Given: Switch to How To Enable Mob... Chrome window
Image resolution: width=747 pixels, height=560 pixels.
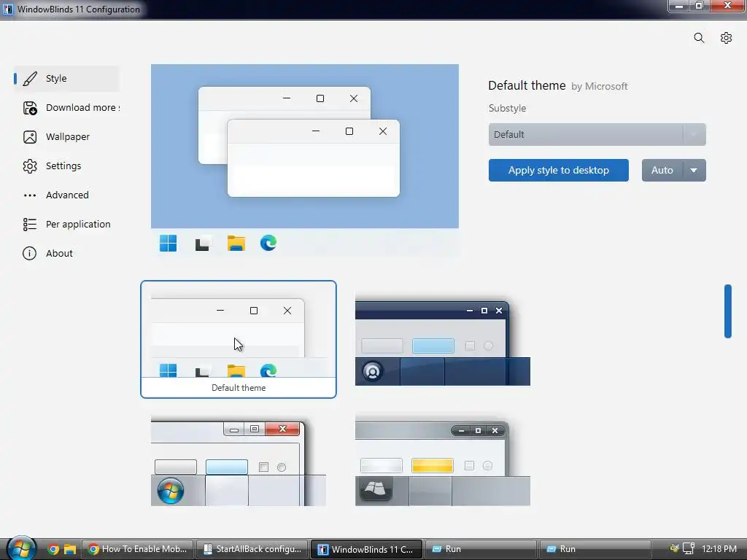Looking at the screenshot, I should pos(138,549).
